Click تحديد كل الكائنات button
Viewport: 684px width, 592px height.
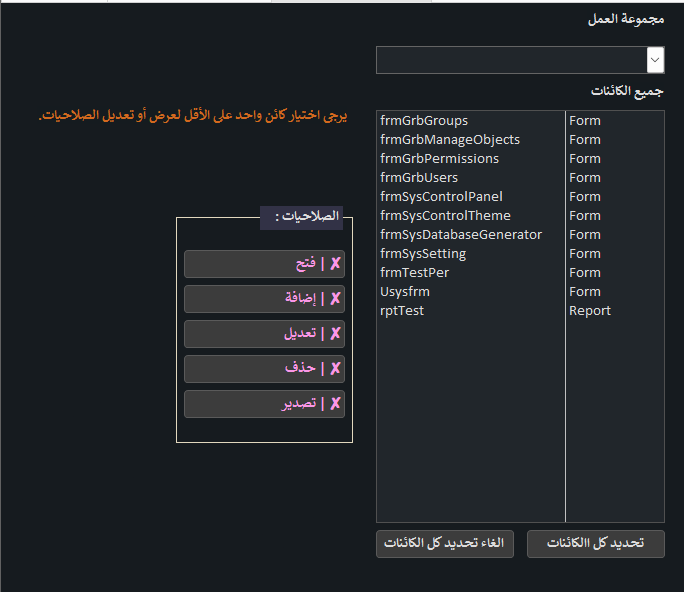tap(595, 544)
